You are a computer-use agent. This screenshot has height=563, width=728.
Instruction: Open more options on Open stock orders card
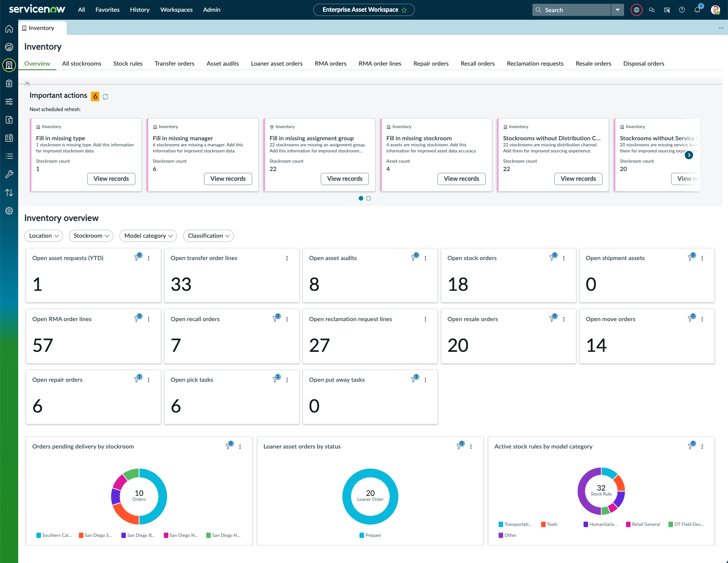click(x=564, y=258)
